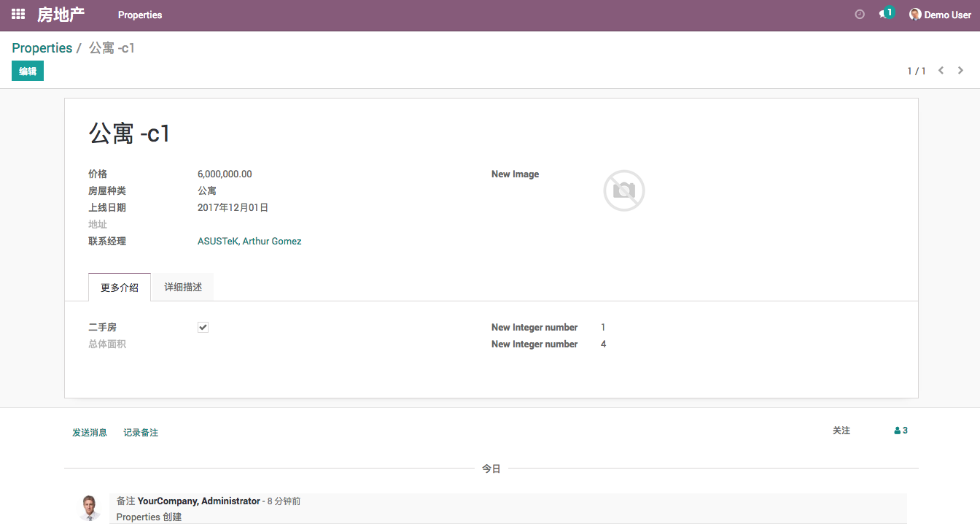Open the conversations chat icon
The height and width of the screenshot is (532, 980).
(884, 14)
